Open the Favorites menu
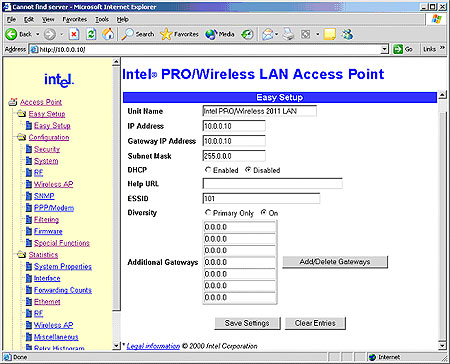This screenshot has width=450, height=364. point(74,19)
